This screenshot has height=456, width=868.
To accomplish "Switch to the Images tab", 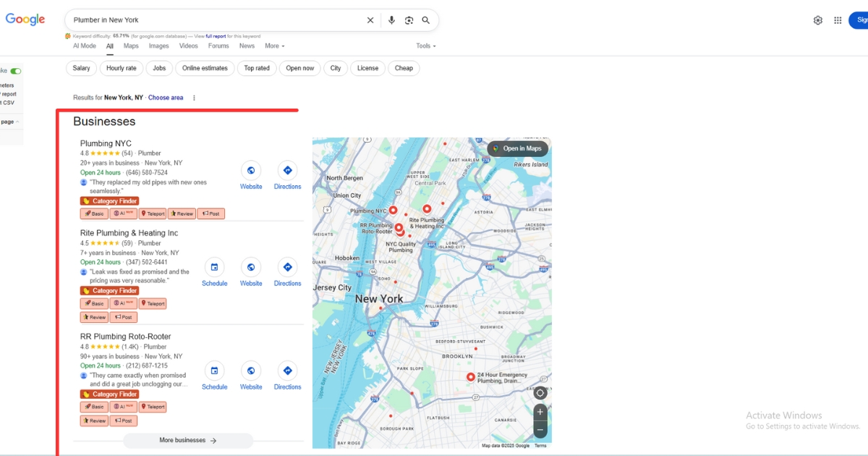I will pos(159,46).
